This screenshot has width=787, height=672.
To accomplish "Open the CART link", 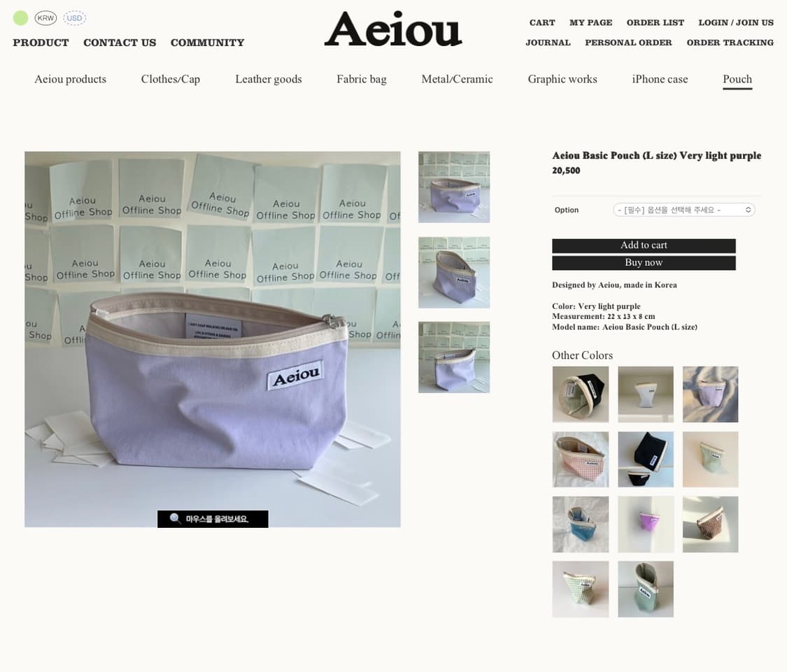I will tap(542, 22).
